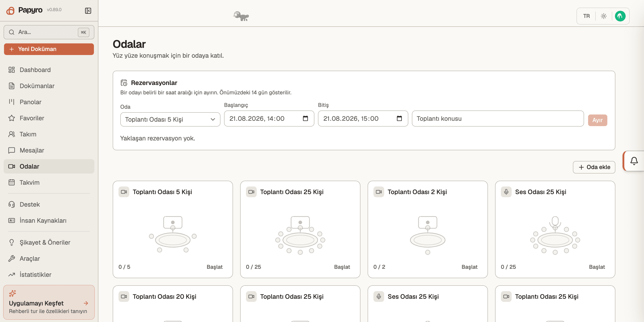Viewport: 644px width, 322px height.
Task: Open the notifications bell panel
Action: point(634,161)
